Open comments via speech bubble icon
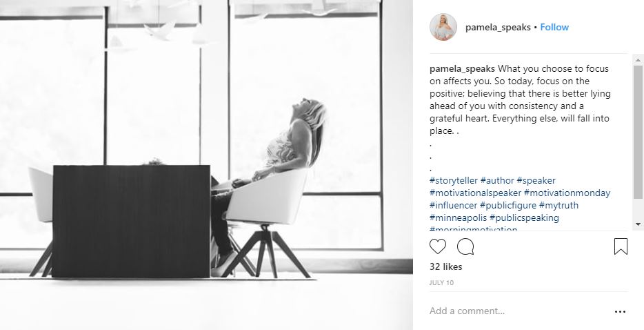 (465, 246)
